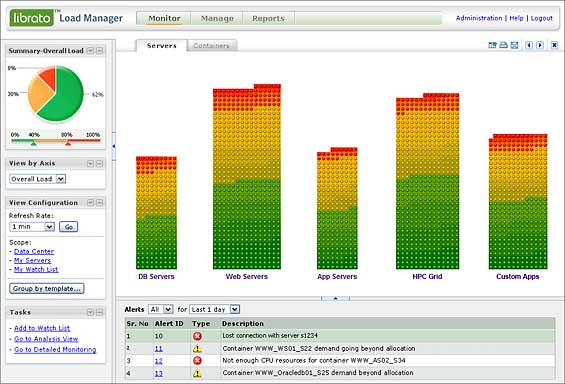Click the export table icon
The height and width of the screenshot is (384, 565).
492,45
